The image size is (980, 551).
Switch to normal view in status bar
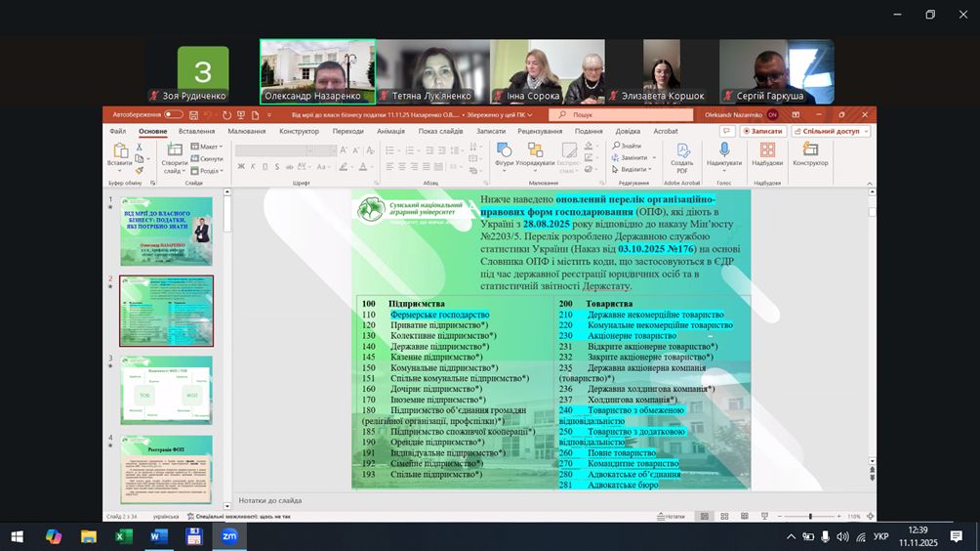coord(703,516)
